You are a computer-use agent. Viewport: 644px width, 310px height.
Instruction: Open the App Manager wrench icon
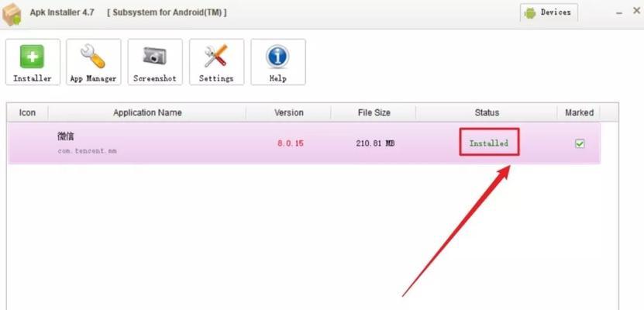[93, 57]
